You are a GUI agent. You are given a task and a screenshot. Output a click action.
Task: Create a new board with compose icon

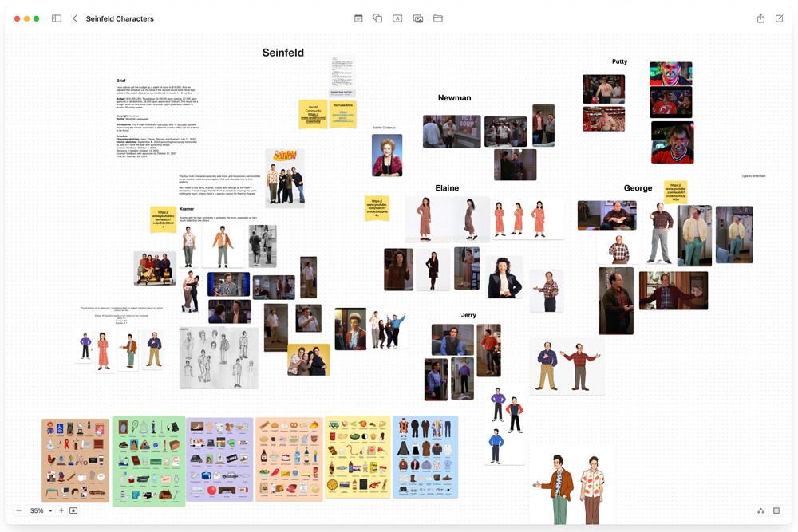(779, 18)
